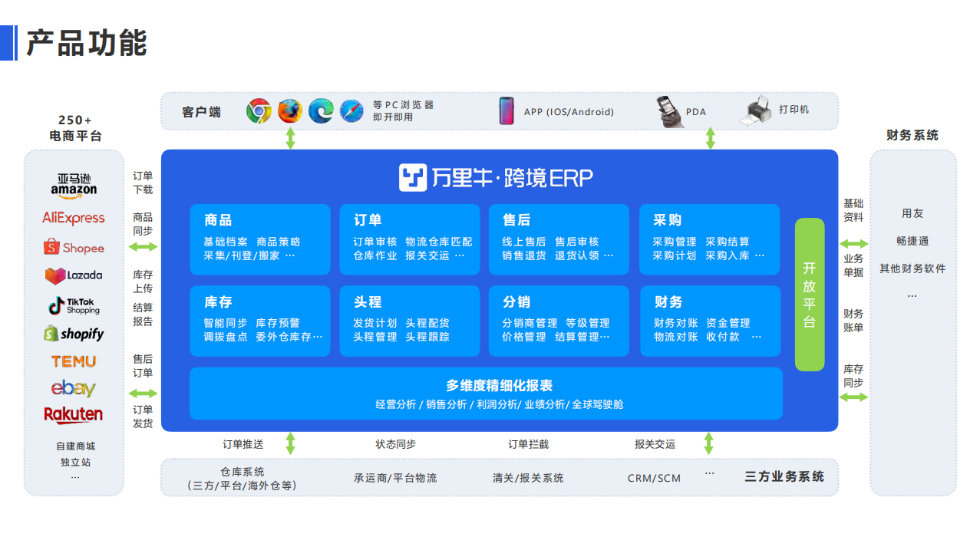Screen dimensions: 980x550
Task: Click the 全球驾驶舱 report item
Action: click(598, 404)
